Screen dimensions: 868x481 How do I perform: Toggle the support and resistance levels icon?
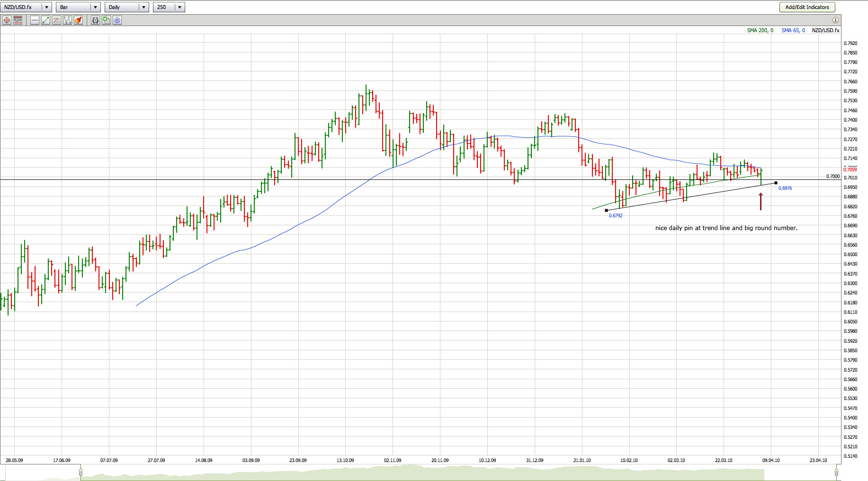[18, 20]
